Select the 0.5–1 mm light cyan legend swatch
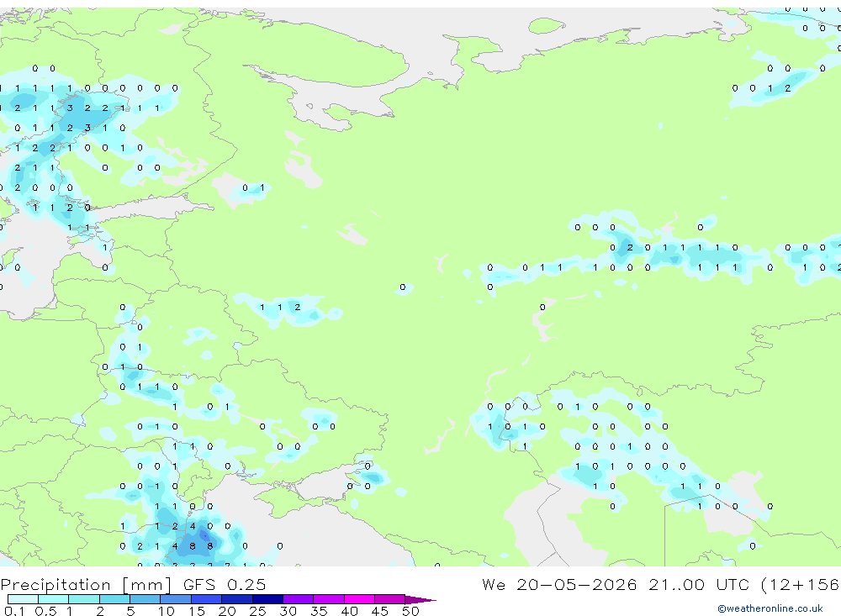841x616 pixels. point(54,599)
